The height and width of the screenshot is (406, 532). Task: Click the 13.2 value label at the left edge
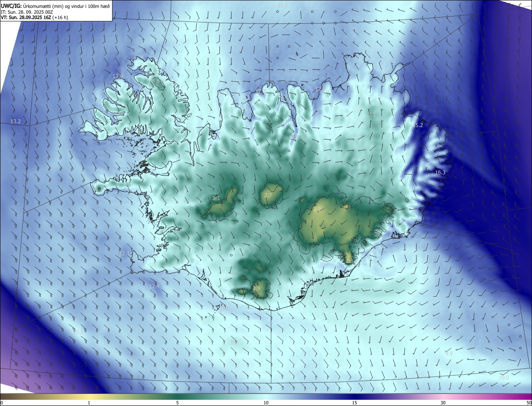[15, 121]
